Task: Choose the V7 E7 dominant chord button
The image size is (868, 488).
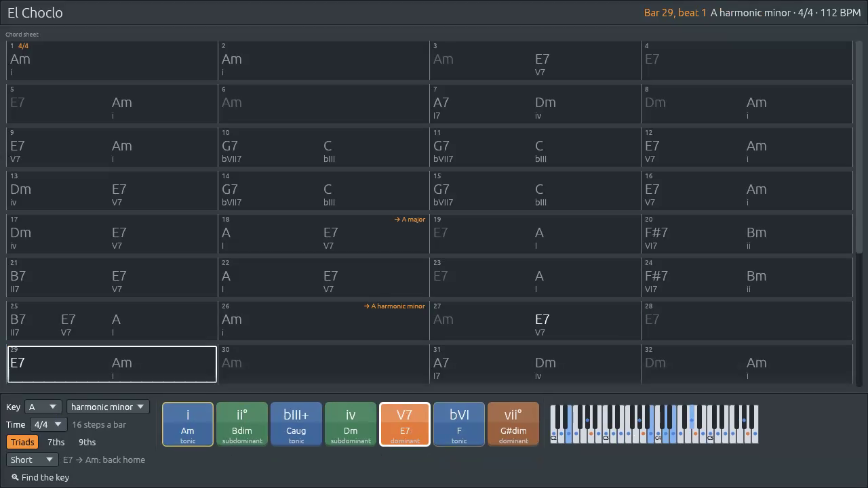Action: (405, 424)
